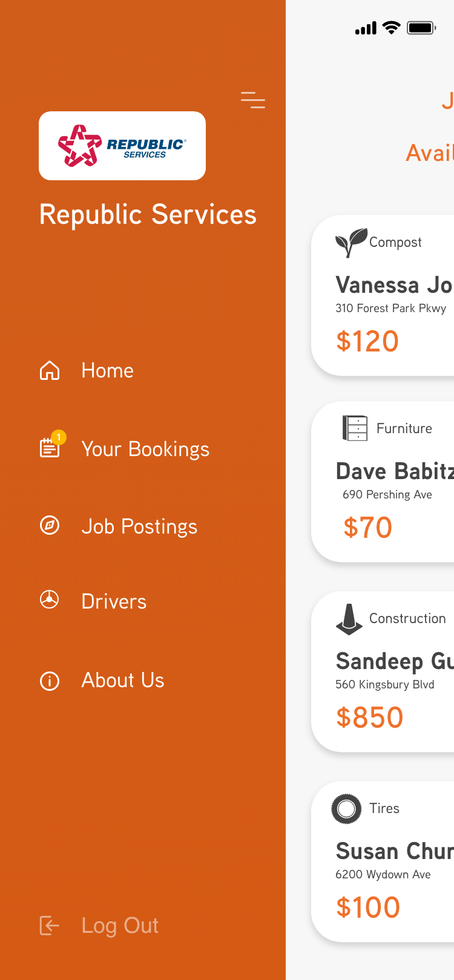Image resolution: width=454 pixels, height=980 pixels.
Task: Click the Your Bookings calendar icon
Action: coord(50,448)
